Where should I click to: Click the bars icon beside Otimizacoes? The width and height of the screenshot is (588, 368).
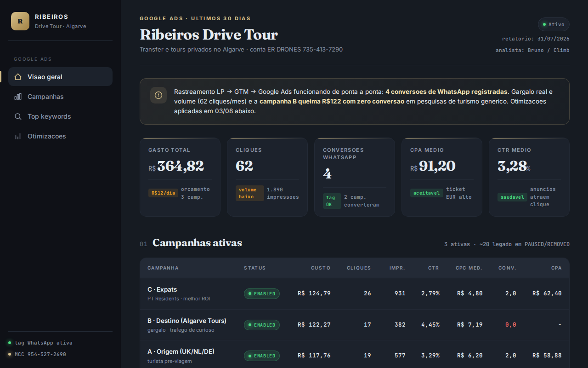(18, 136)
